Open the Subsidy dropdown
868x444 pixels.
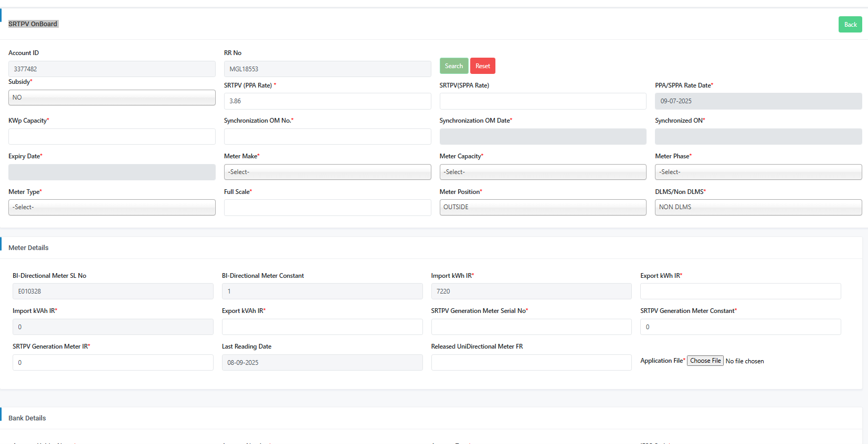pyautogui.click(x=112, y=98)
